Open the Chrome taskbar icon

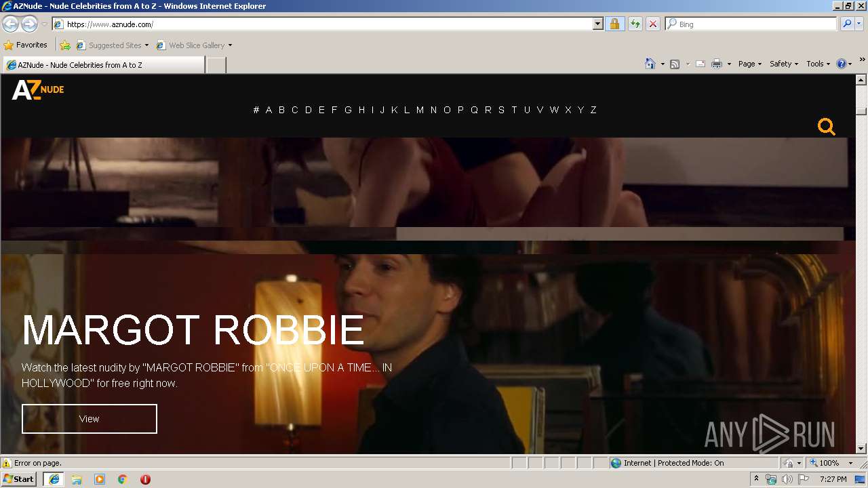point(123,479)
